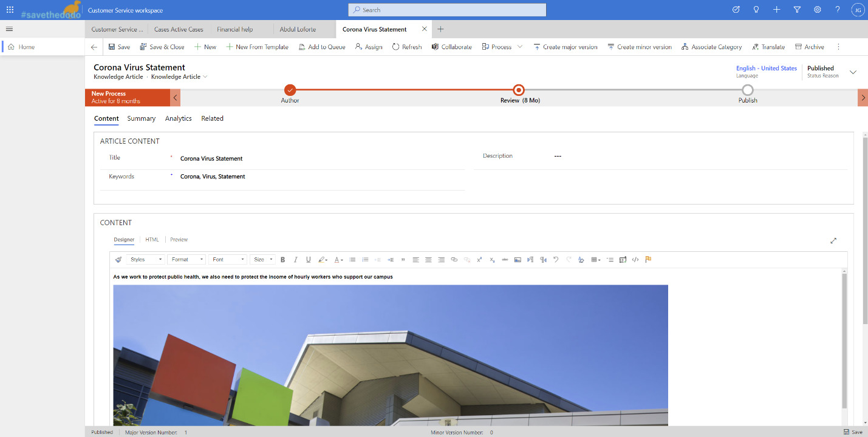Apply bold formatting in editor

[282, 259]
